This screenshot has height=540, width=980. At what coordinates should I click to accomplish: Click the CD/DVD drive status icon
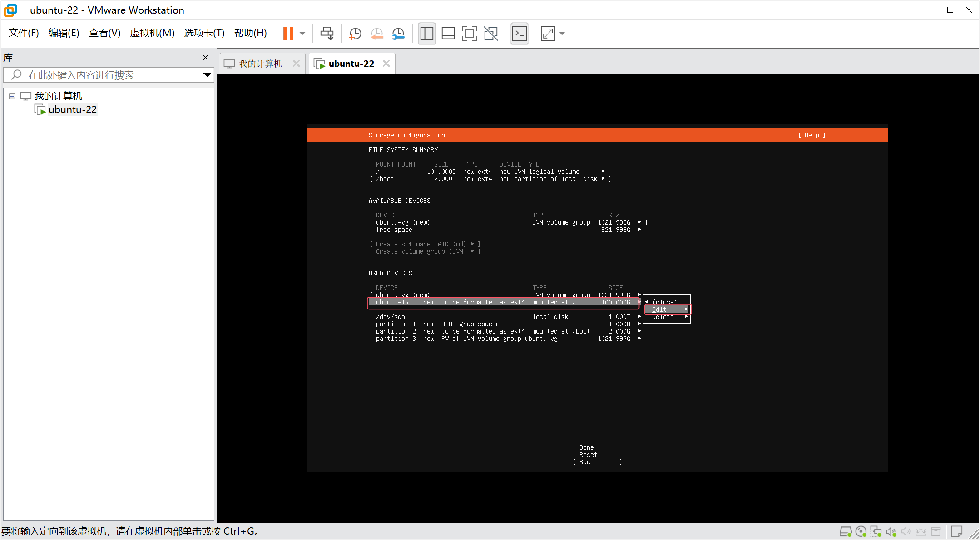861,531
